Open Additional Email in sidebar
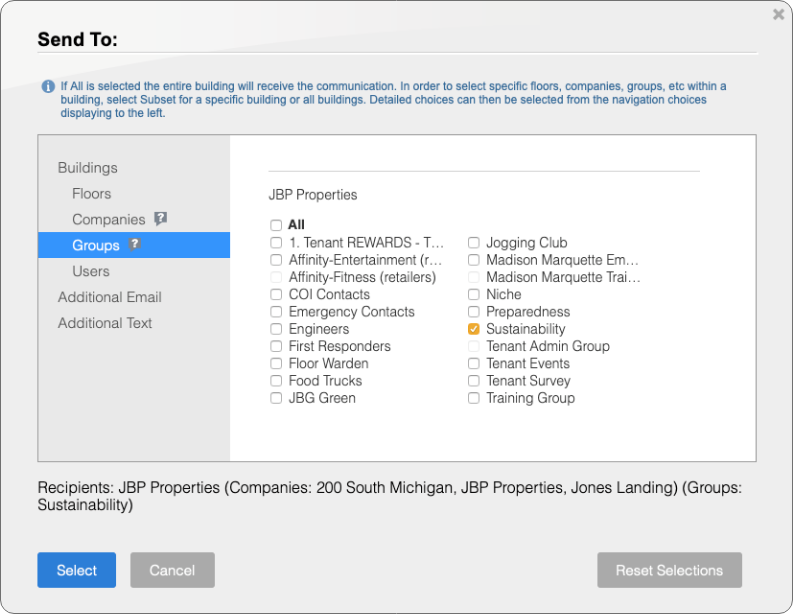 (x=109, y=297)
